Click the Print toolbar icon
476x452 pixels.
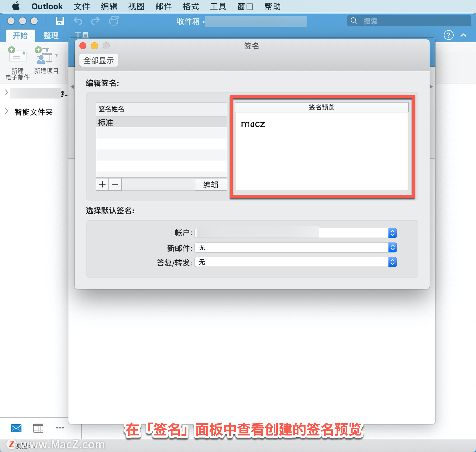point(114,21)
